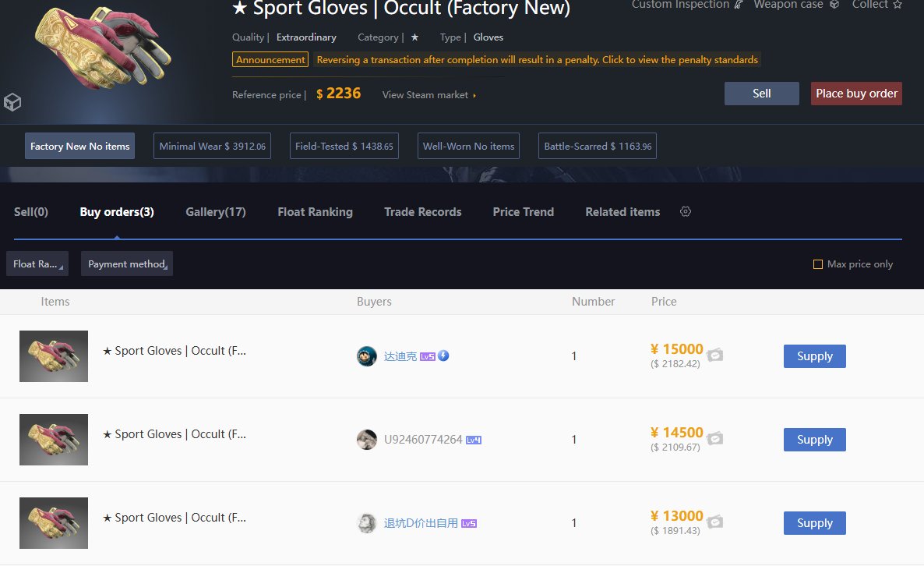Select Minimal Wear $ 3912.06 option

tap(212, 146)
